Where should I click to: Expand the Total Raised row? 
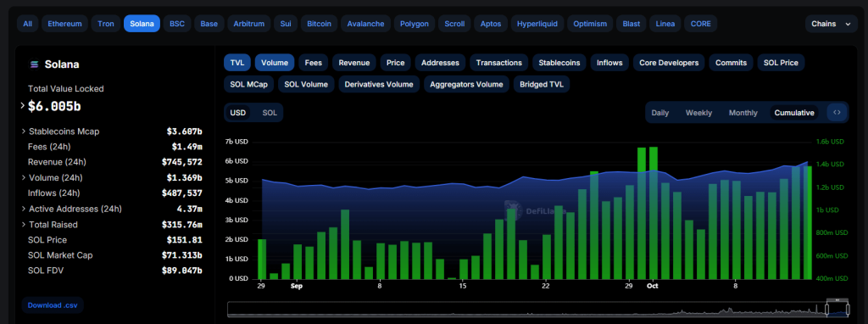point(24,224)
